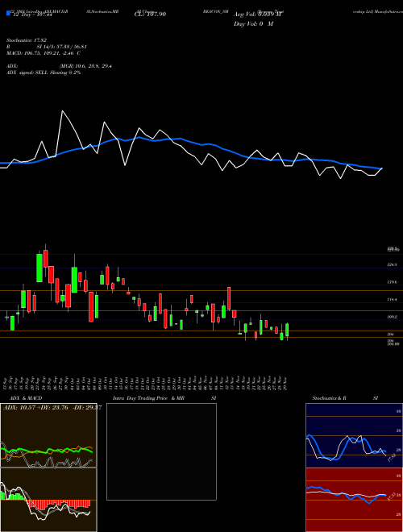Click the 119.6 price axis label
Image resolution: width=403 pixels, height=532 pixels.
[393, 282]
